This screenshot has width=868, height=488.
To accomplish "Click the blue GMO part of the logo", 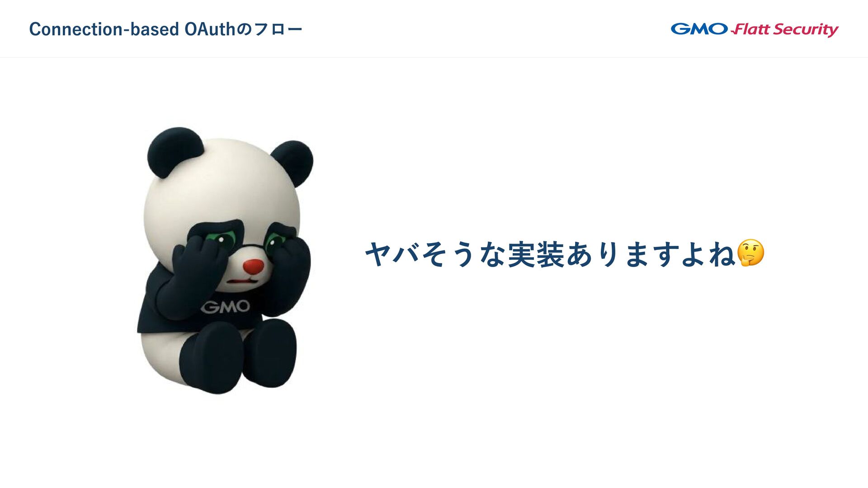I will tap(699, 29).
